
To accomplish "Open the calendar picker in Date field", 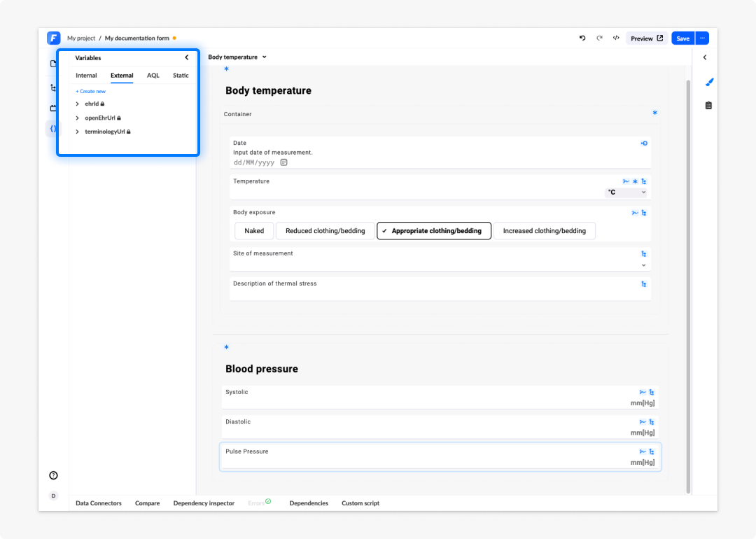I will 284,162.
